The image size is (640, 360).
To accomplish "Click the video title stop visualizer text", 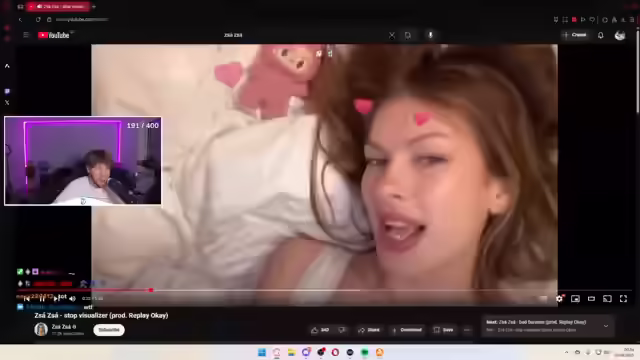I will 101,316.
